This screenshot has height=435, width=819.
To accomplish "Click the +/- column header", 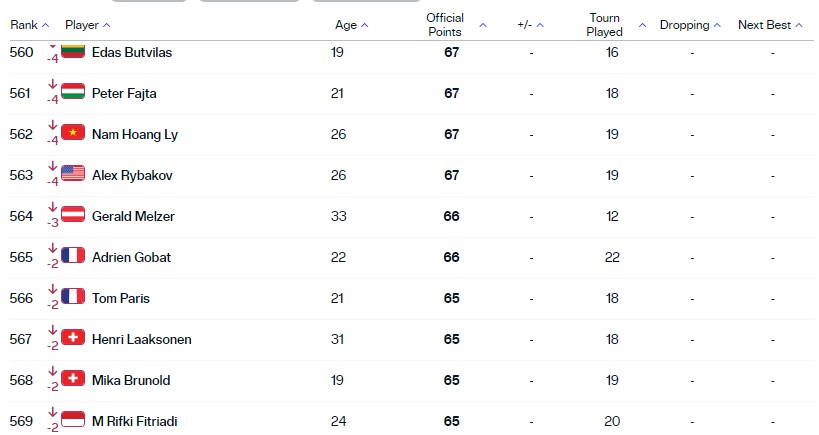I will coord(524,25).
